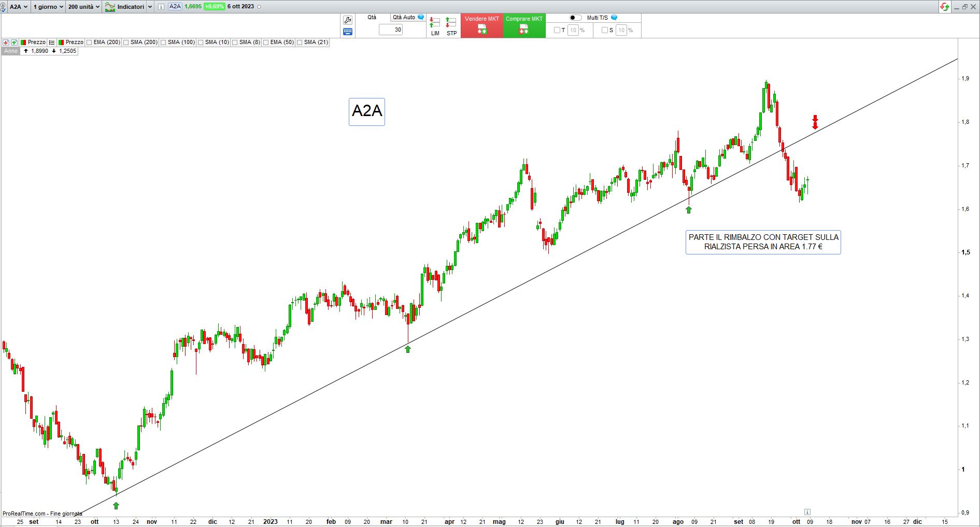Click the red-green trading refresh arrows icon

[x=945, y=7]
